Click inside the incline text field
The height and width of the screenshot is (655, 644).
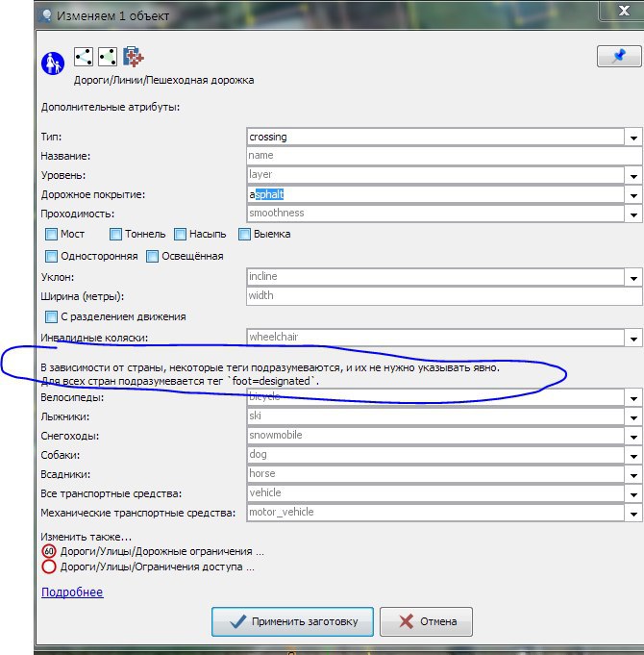[435, 277]
